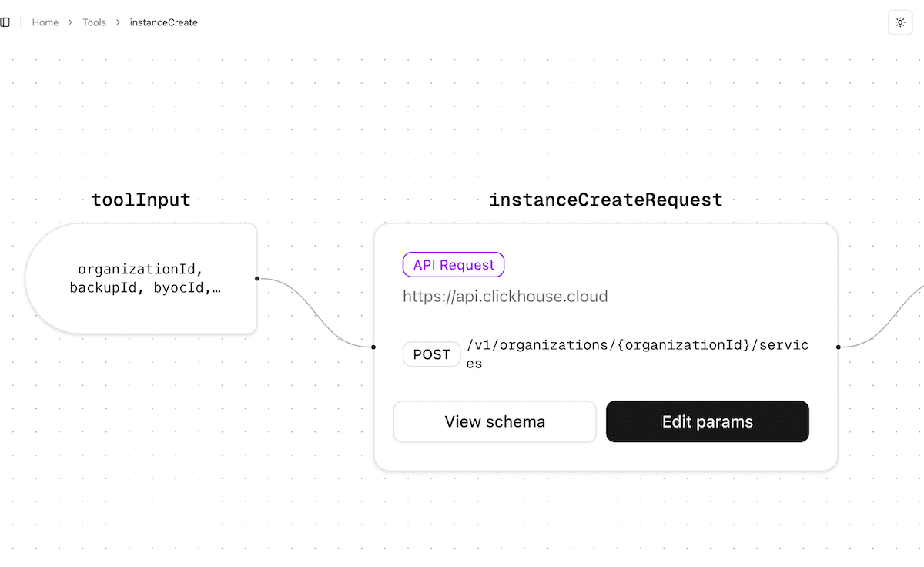Select edge connecting toolInput to request node

pyautogui.click(x=315, y=312)
